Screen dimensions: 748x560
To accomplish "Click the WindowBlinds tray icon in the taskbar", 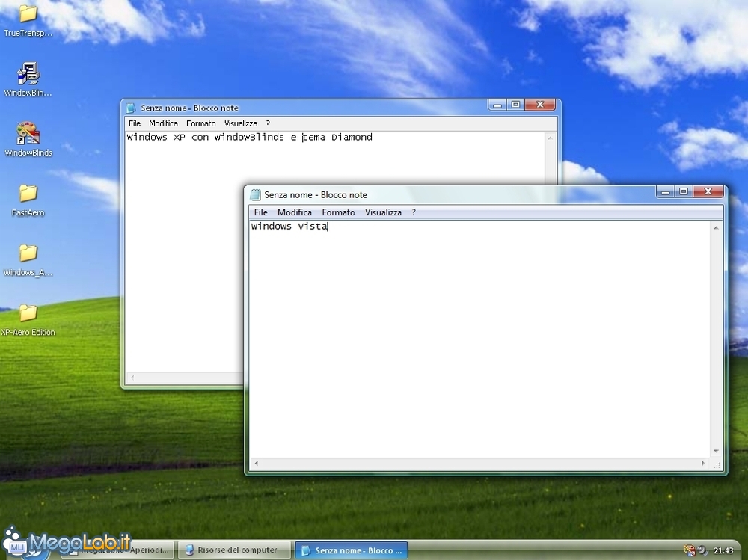I will click(690, 550).
